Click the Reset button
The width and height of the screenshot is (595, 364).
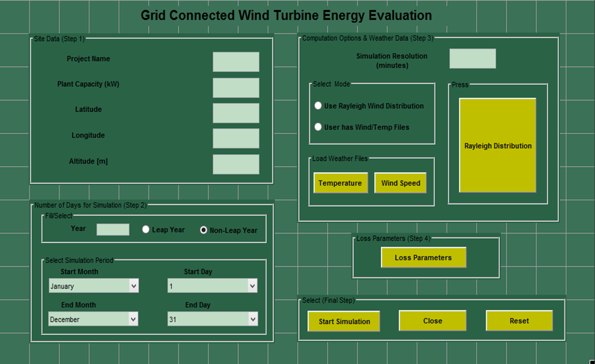[x=519, y=321]
